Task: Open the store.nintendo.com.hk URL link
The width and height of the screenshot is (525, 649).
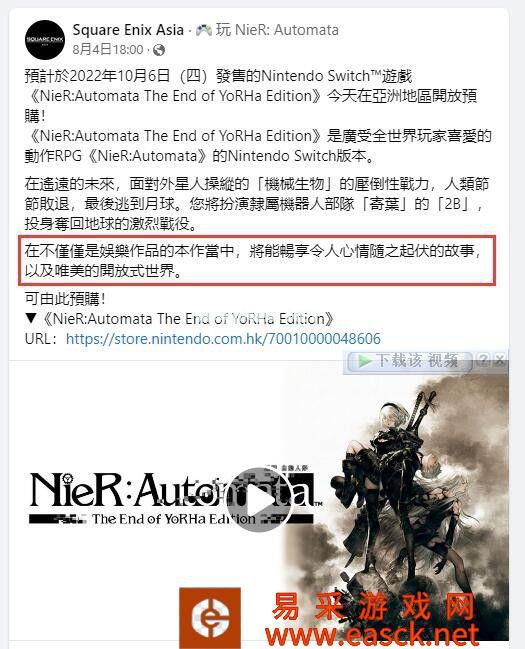Action: click(x=223, y=339)
